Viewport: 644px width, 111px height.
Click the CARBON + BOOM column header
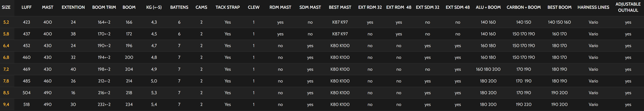click(x=524, y=7)
